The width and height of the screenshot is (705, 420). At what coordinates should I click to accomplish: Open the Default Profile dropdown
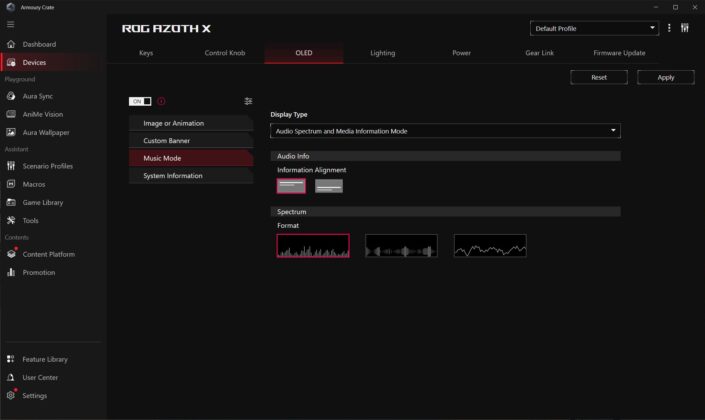594,28
